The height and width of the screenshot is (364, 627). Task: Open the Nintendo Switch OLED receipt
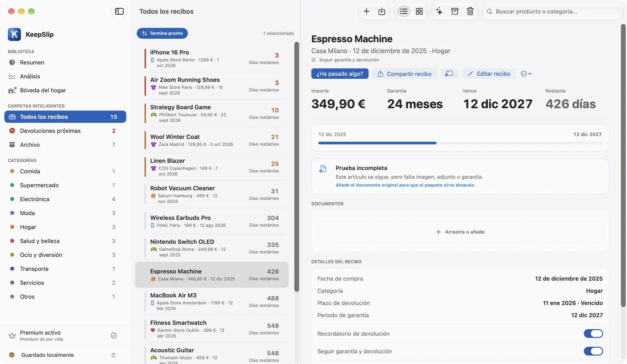212,248
